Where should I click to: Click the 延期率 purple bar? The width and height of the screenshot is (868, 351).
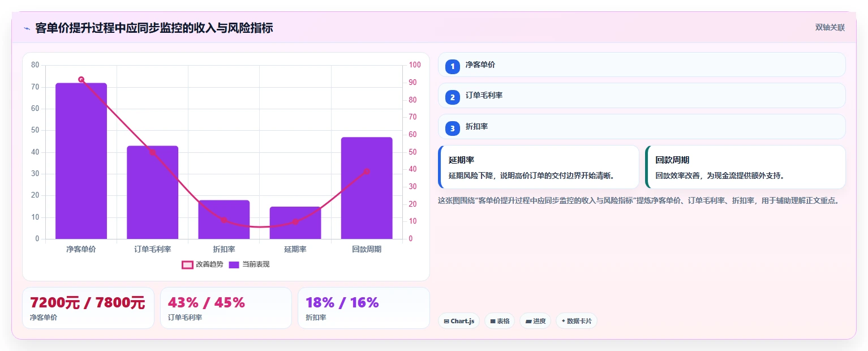(x=295, y=223)
